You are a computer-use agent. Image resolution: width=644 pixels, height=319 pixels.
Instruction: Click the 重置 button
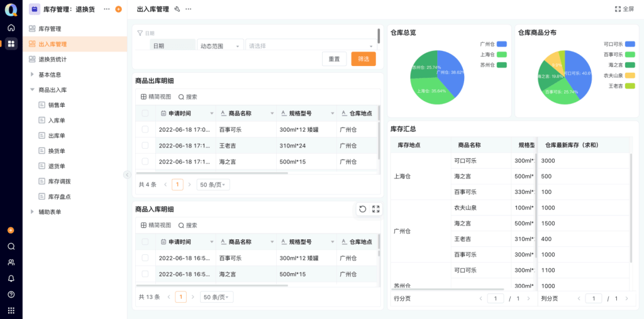pyautogui.click(x=334, y=59)
